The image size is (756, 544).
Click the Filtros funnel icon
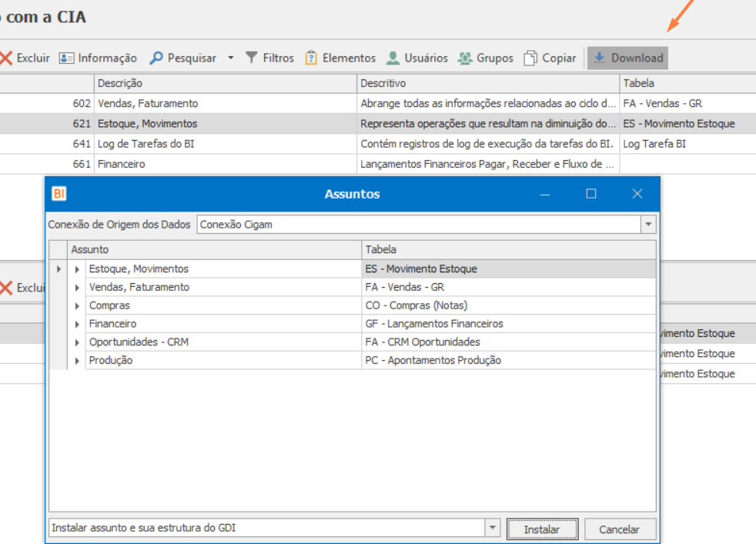(251, 58)
